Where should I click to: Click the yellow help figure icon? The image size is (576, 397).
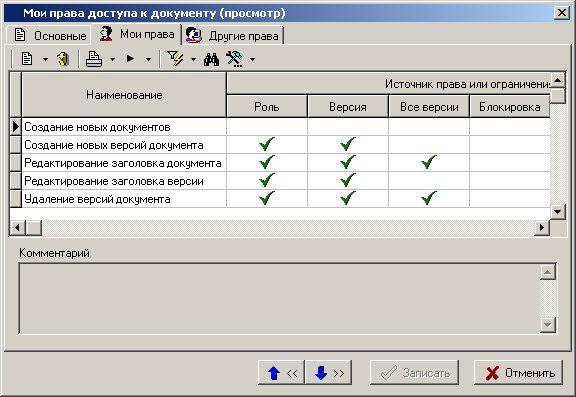[63, 59]
